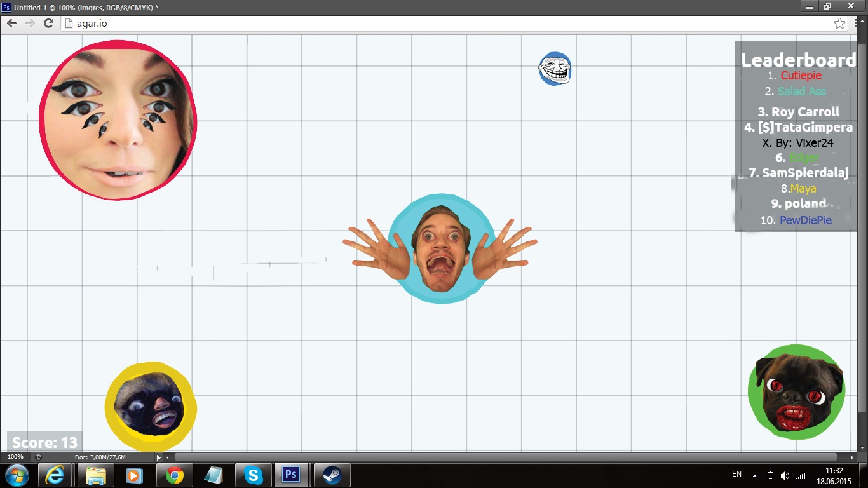Open the Windows Start menu
Viewport: 868px width, 488px height.
[x=17, y=475]
